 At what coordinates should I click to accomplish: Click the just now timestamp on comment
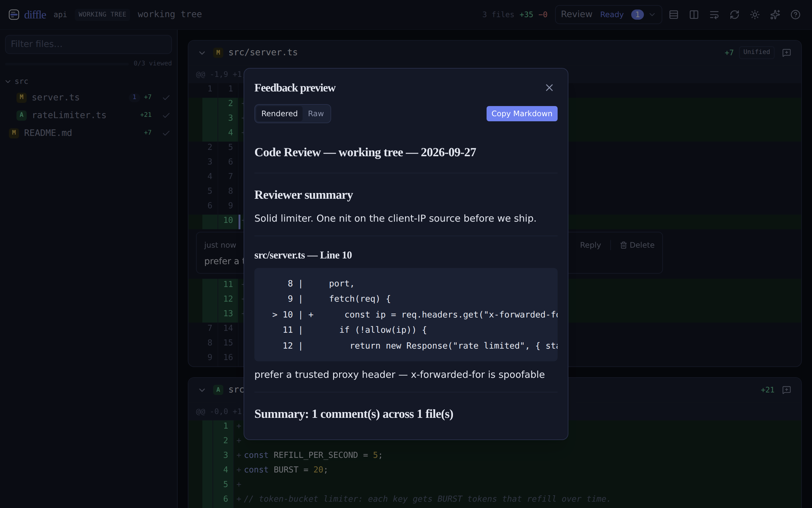tap(220, 245)
